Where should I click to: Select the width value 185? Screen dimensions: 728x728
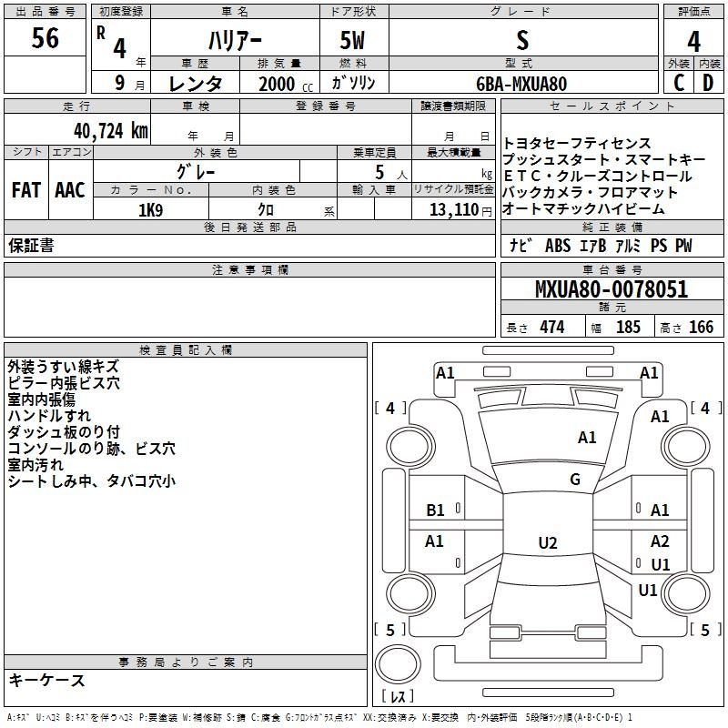pos(628,327)
